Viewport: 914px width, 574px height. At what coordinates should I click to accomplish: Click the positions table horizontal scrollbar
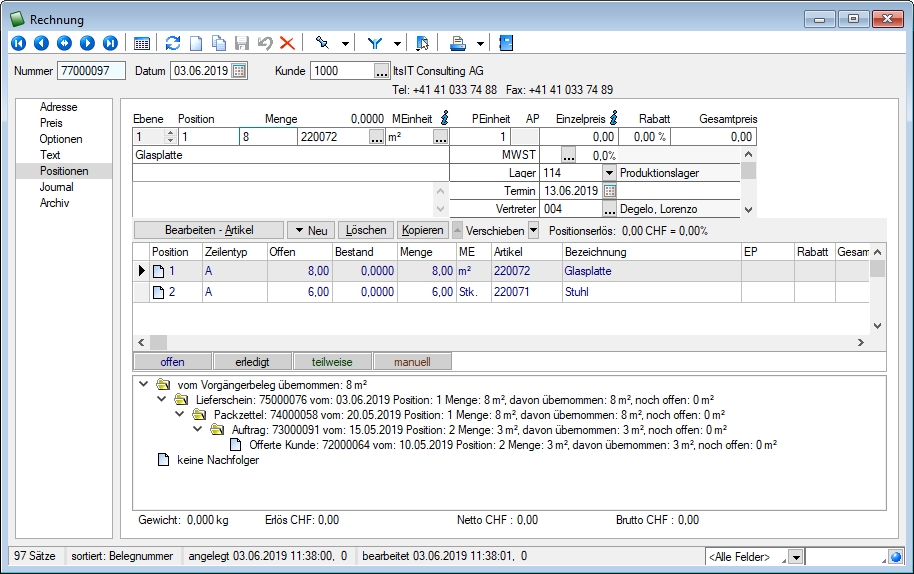pyautogui.click(x=500, y=342)
